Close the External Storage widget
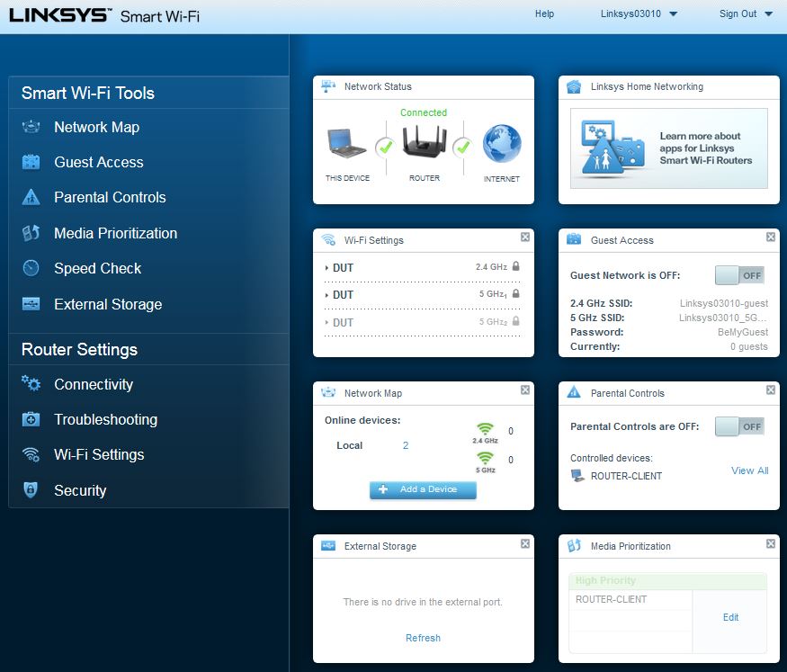The height and width of the screenshot is (672, 787). click(525, 543)
